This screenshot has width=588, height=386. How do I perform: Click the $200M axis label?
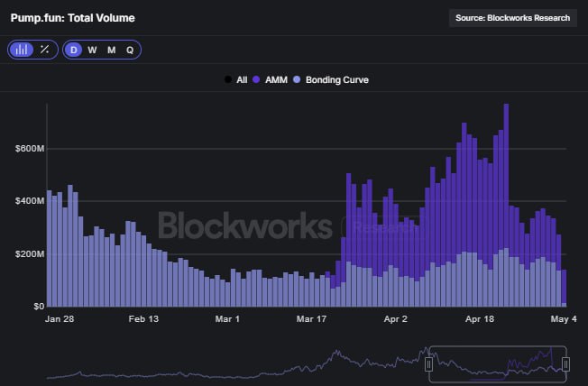[x=30, y=254]
